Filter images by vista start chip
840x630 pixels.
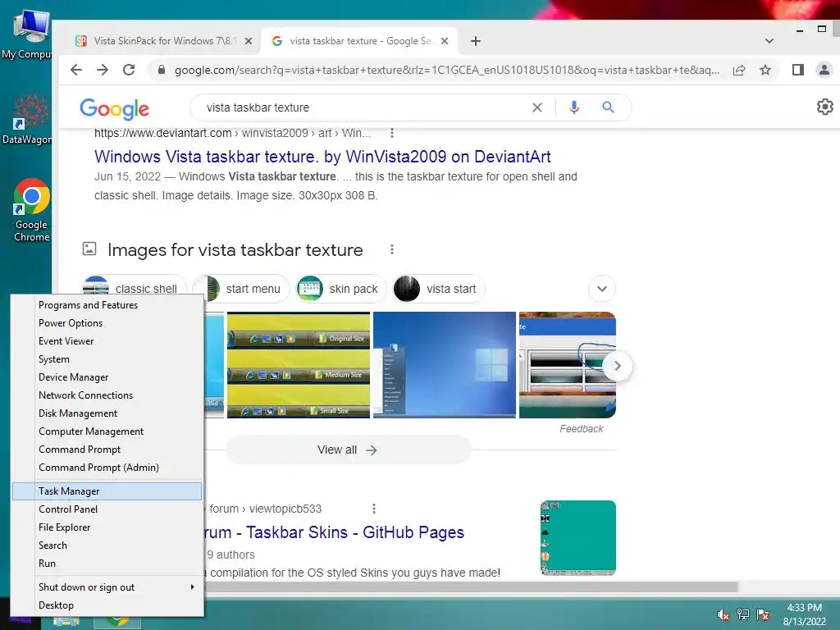click(438, 289)
